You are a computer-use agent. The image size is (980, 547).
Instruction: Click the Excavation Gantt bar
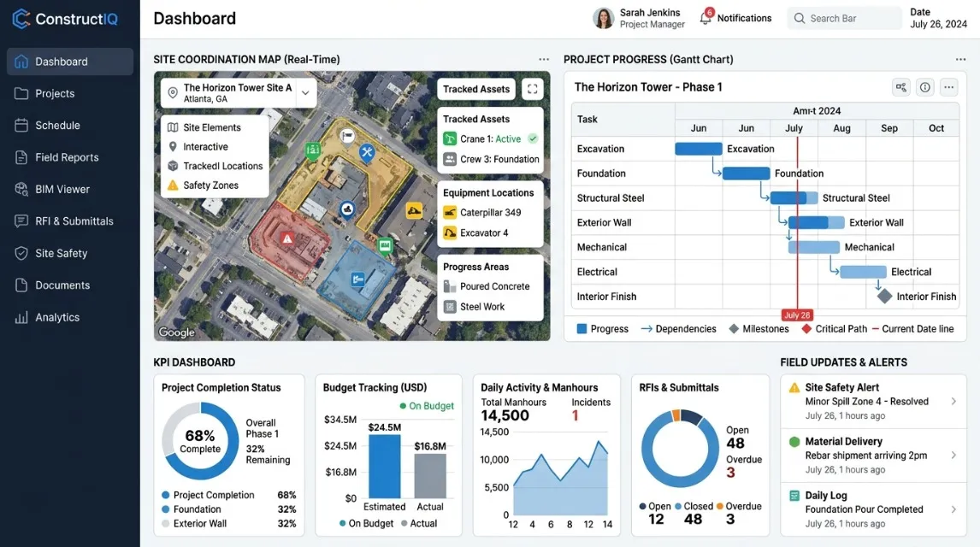pos(699,149)
